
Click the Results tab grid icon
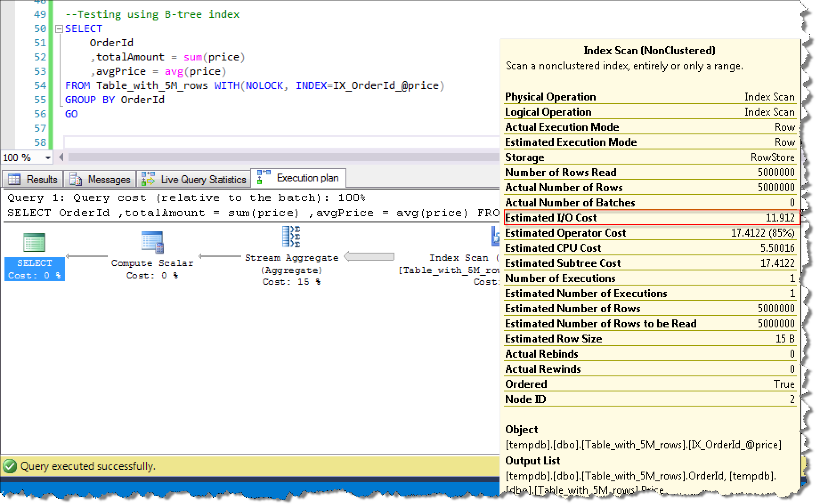[x=14, y=179]
